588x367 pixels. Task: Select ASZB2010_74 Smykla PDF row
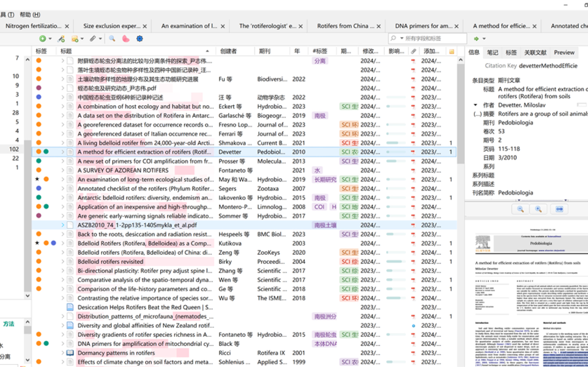click(244, 225)
